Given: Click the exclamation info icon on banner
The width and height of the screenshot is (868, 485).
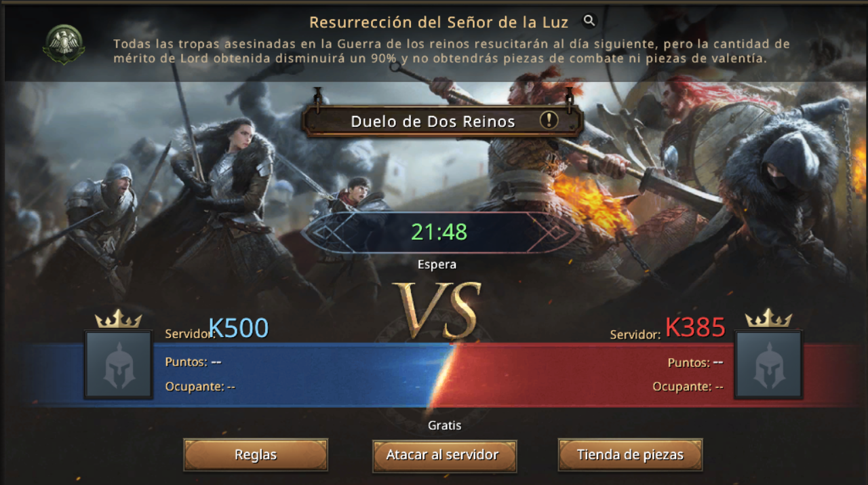Looking at the screenshot, I should coord(549,121).
